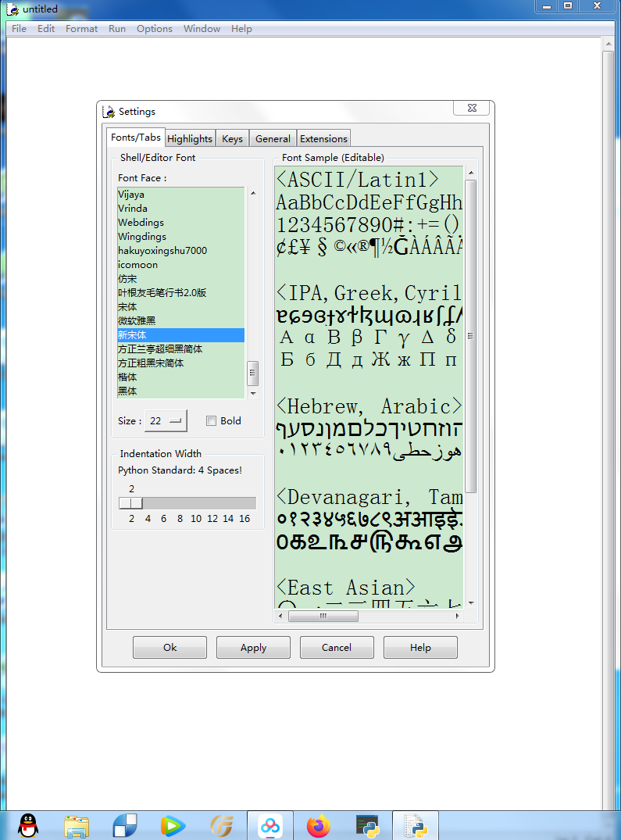621x840 pixels.
Task: Select Vrinda in the font list
Action: coord(181,208)
